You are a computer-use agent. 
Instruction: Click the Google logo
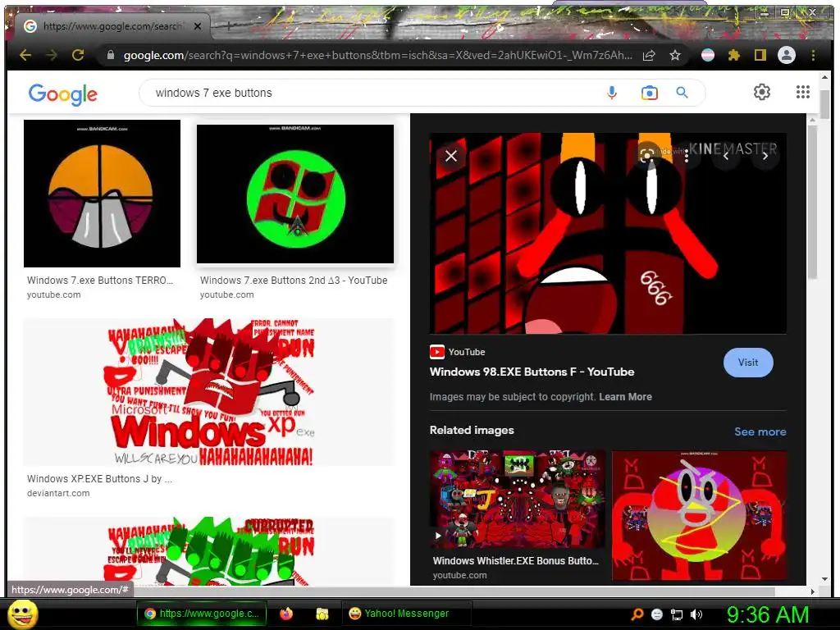click(x=63, y=94)
